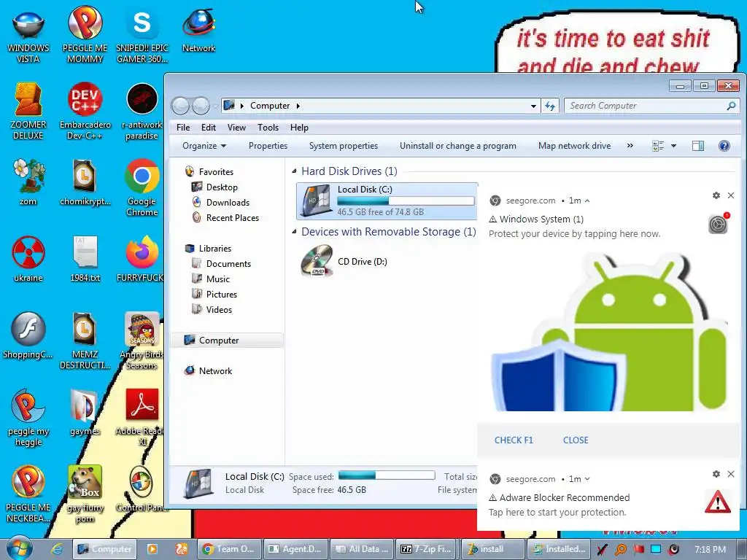Viewport: 747px width, 560px height.
Task: Click CHECK F1 in the notification
Action: [514, 440]
